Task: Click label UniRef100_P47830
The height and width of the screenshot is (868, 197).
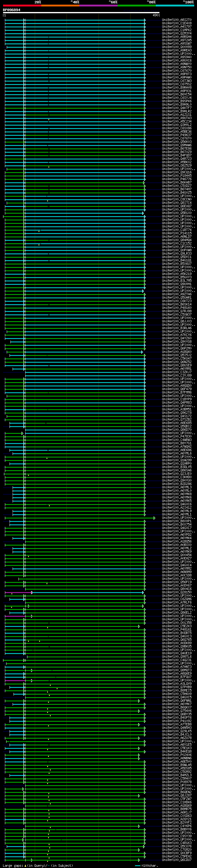Action: [x=177, y=436]
